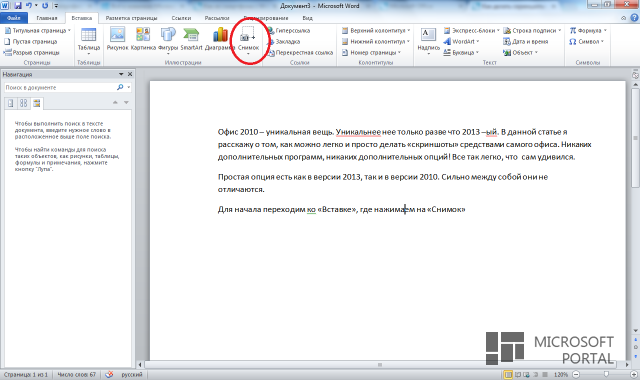Expand the Строка подписи dropdown
This screenshot has width=640, height=380.
click(532, 31)
